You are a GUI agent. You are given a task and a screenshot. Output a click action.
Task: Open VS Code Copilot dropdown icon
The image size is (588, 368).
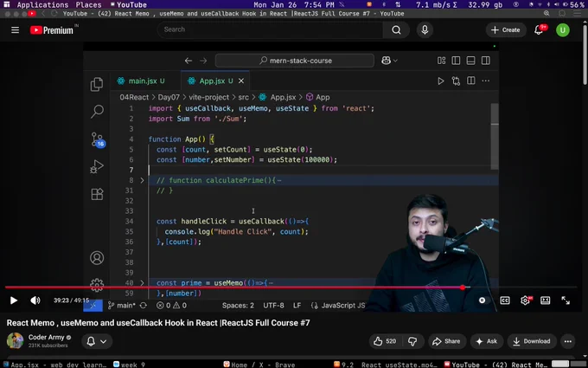coord(389,61)
